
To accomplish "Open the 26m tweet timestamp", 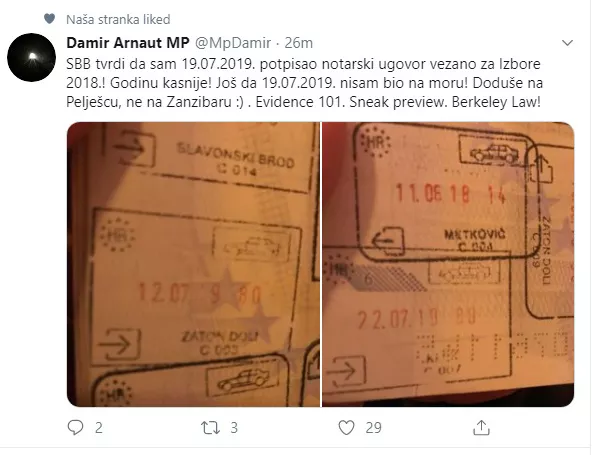I will (299, 43).
